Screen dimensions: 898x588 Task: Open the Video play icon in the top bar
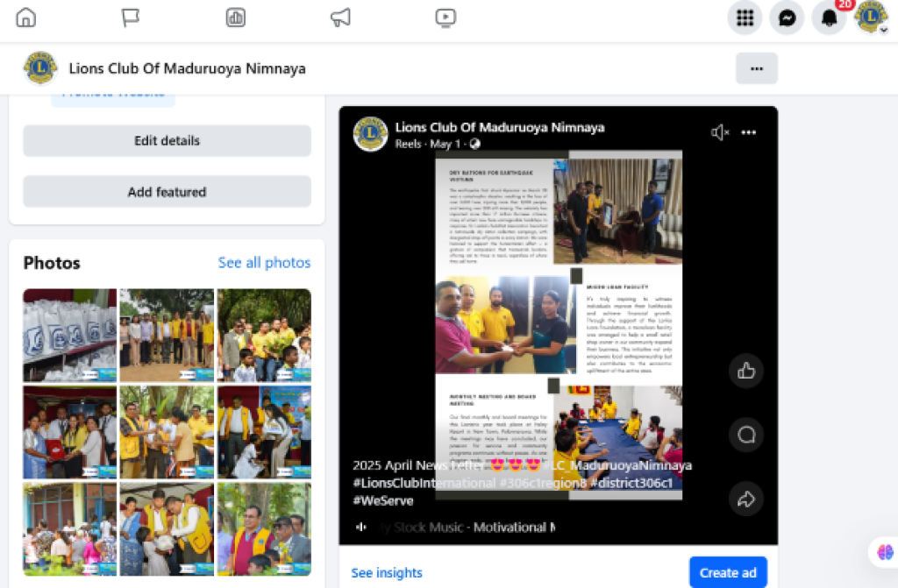(445, 18)
